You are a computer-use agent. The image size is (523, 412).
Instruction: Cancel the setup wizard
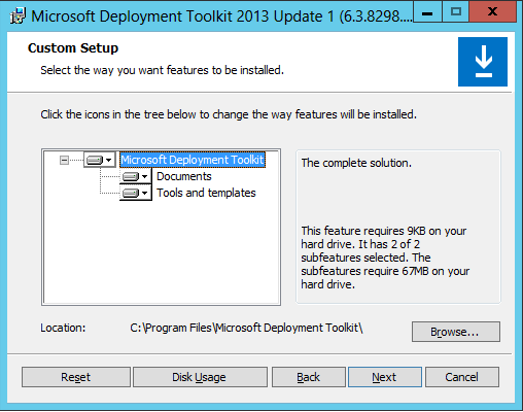462,377
